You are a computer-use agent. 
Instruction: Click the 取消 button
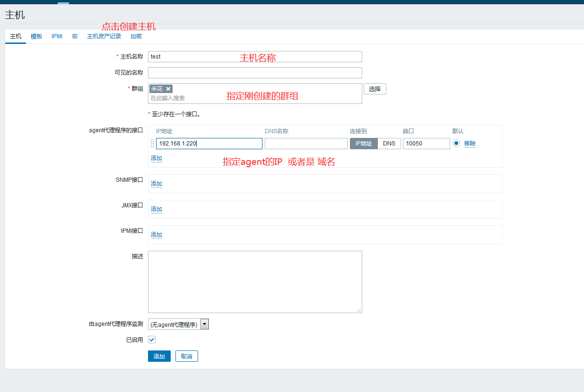[186, 356]
